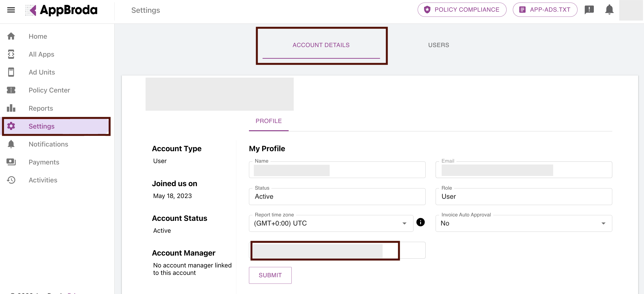Open the notifications bell in header
This screenshot has height=294, width=644.
(609, 10)
